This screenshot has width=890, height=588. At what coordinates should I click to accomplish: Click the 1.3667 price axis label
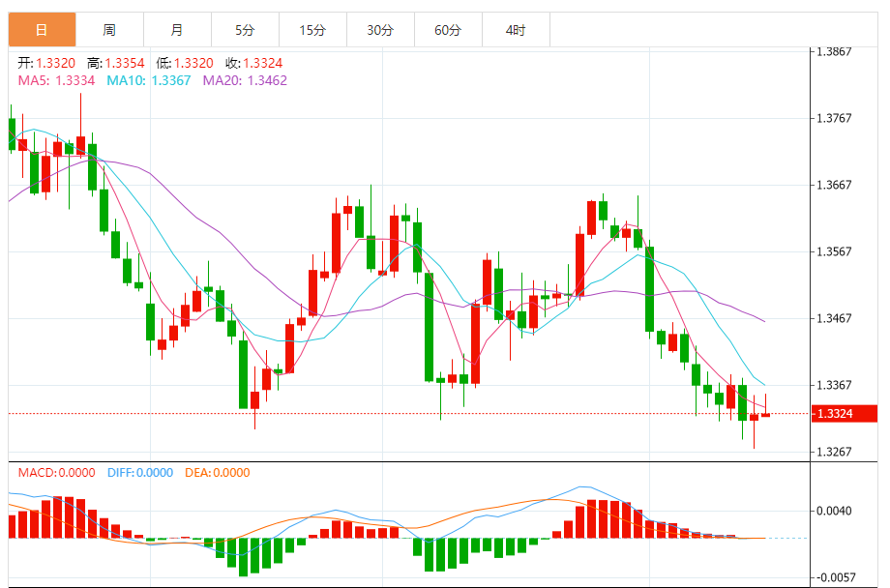tap(834, 185)
